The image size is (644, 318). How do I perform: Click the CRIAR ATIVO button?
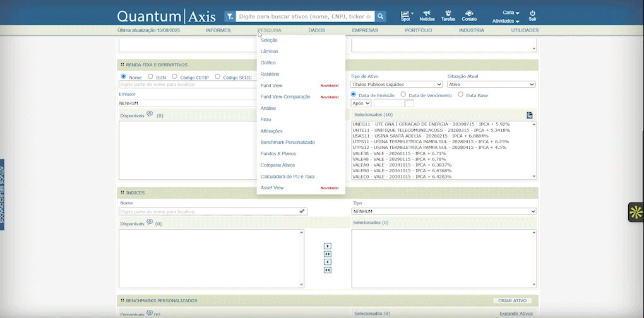[512, 301]
